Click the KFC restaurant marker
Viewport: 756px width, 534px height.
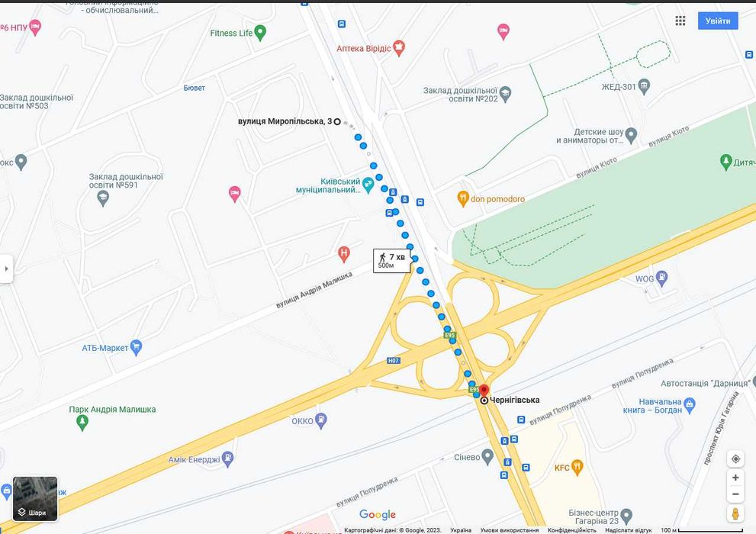click(577, 467)
